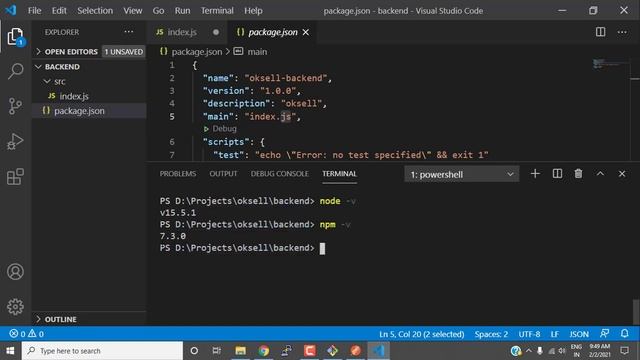
Task: Open the Run menu
Action: coord(182,11)
